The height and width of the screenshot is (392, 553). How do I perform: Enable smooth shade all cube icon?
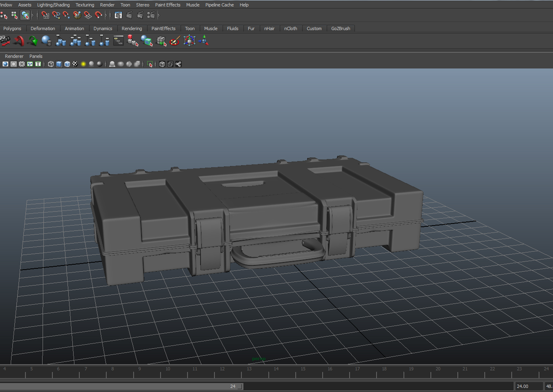59,64
